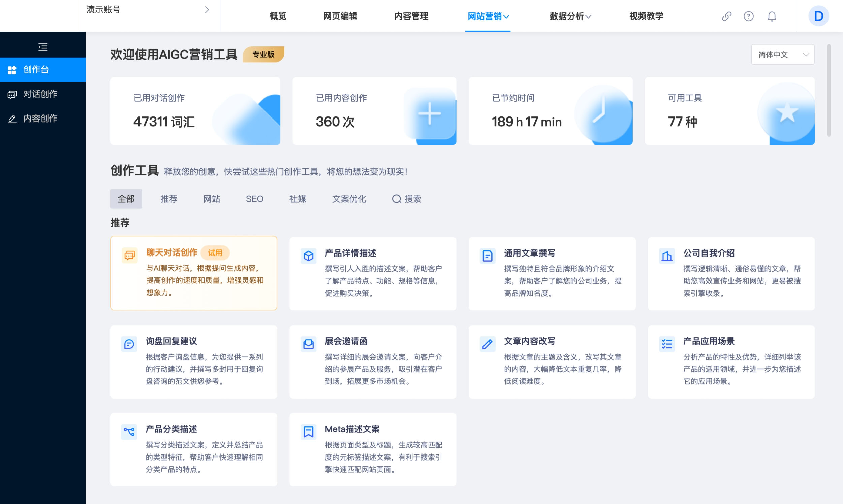The height and width of the screenshot is (504, 843).
Task: Select the 文案优化 tab
Action: [x=349, y=199]
